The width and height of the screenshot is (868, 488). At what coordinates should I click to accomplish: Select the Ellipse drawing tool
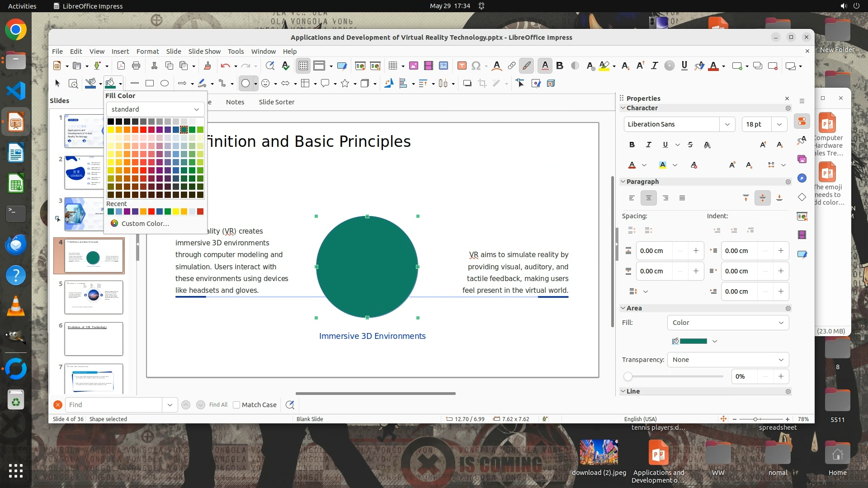pos(165,83)
